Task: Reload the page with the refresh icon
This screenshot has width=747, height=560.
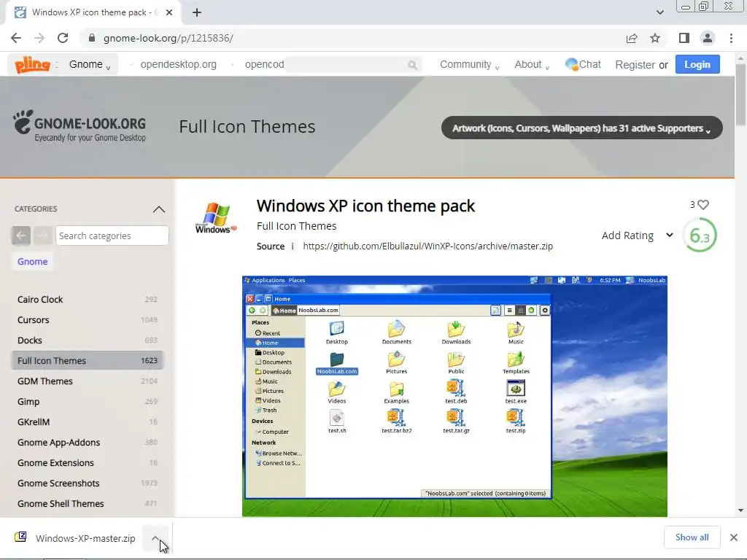Action: click(63, 38)
